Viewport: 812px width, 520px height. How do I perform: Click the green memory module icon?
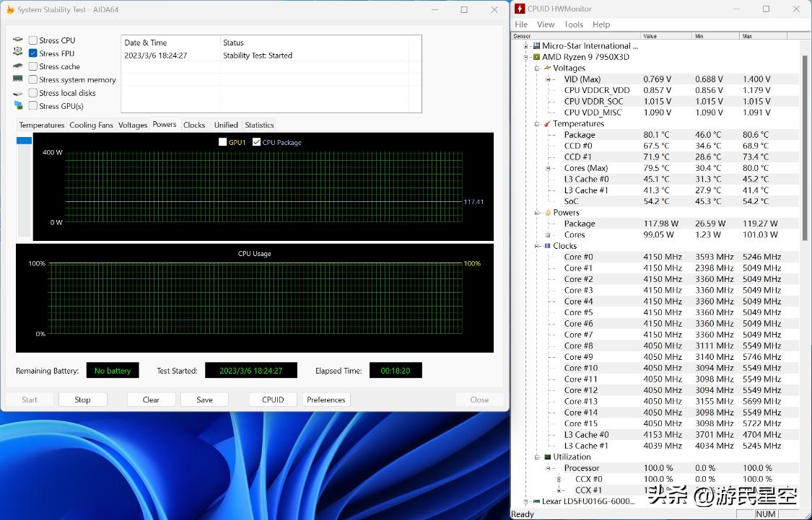click(x=17, y=79)
